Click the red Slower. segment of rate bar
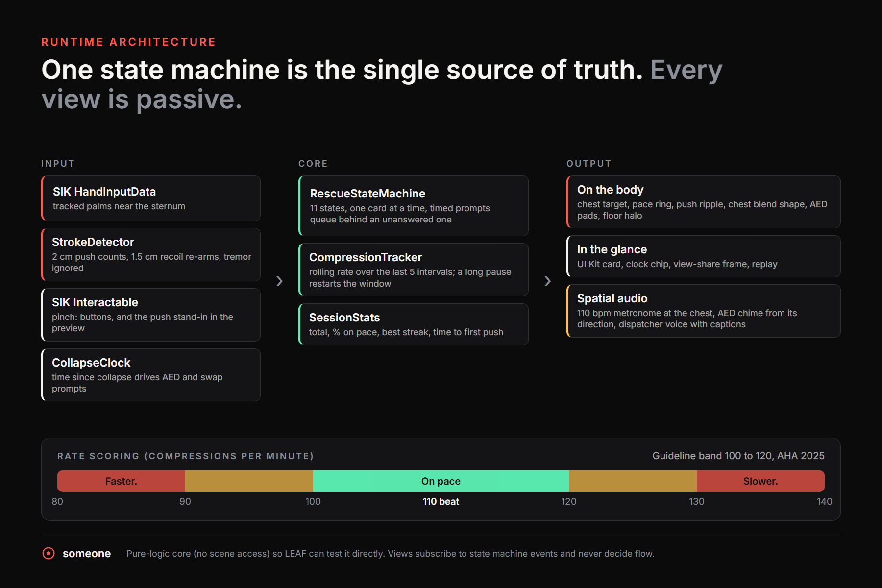The image size is (882, 588). point(760,481)
